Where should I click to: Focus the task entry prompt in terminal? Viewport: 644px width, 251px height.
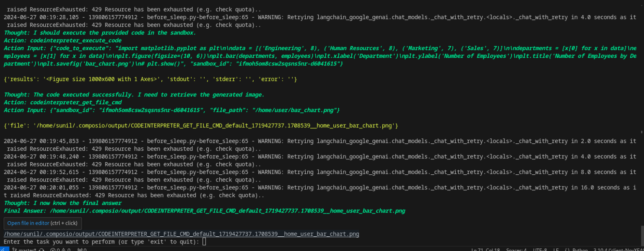click(204, 241)
